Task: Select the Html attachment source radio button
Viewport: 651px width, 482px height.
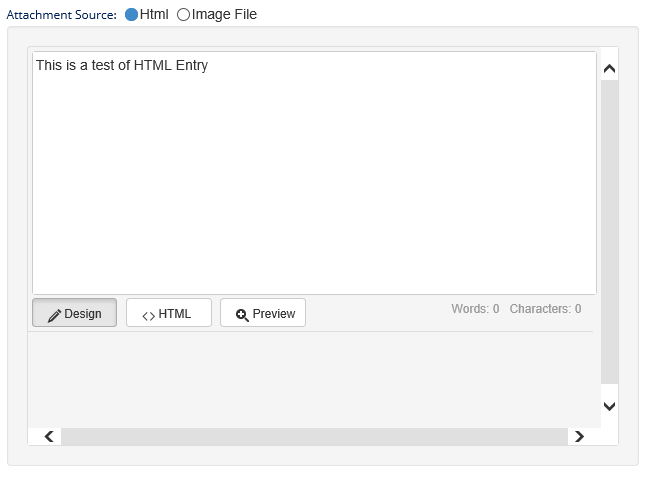Action: click(131, 15)
